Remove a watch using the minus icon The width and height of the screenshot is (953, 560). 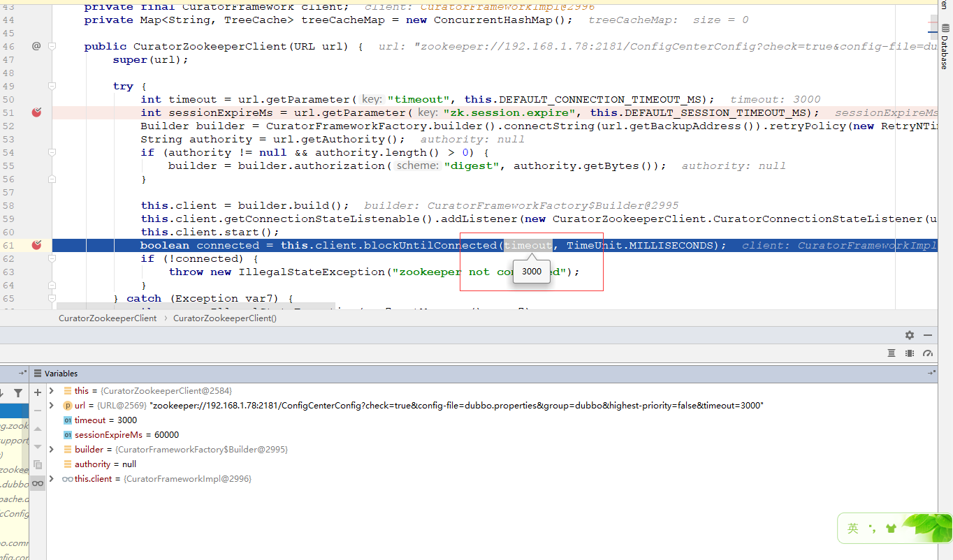pos(37,410)
